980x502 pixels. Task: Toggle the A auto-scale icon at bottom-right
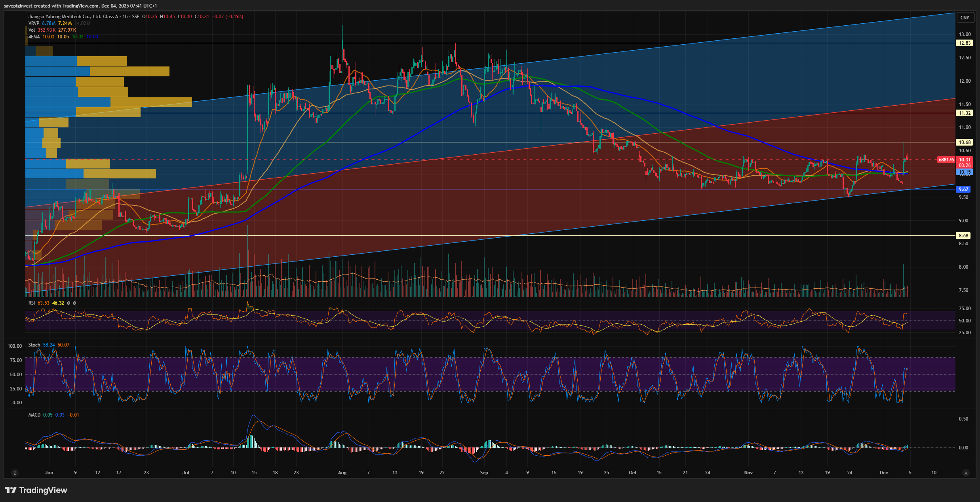[966, 473]
